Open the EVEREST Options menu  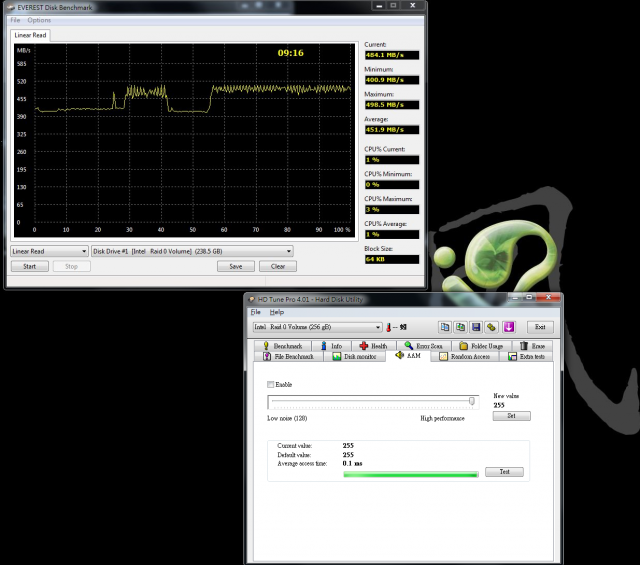39,20
